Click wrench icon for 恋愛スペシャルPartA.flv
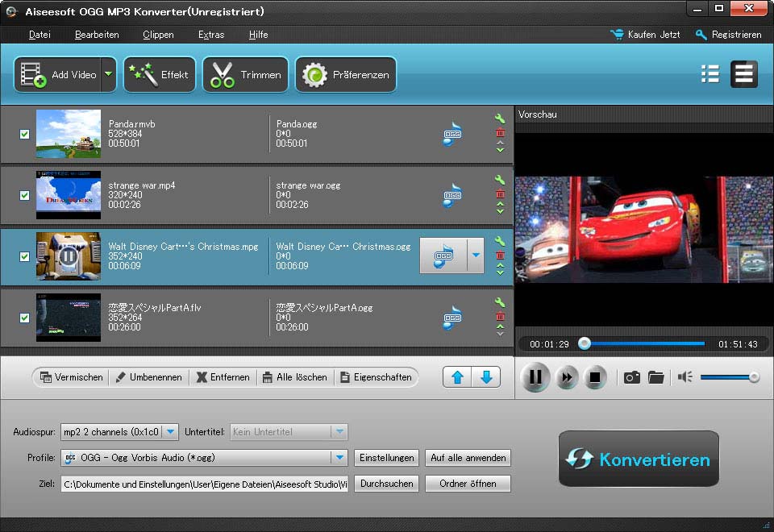 [500, 302]
